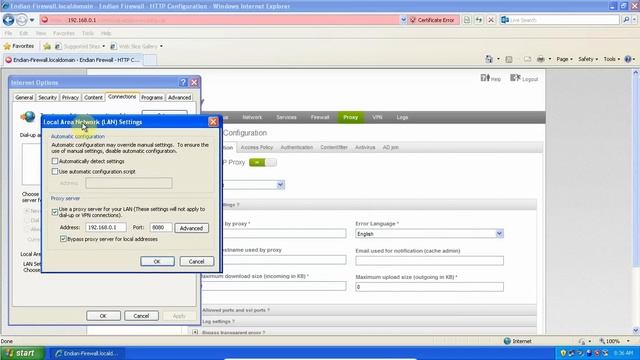The image size is (640, 360).
Task: Close the Local Area Network Settings dialog
Action: point(213,122)
